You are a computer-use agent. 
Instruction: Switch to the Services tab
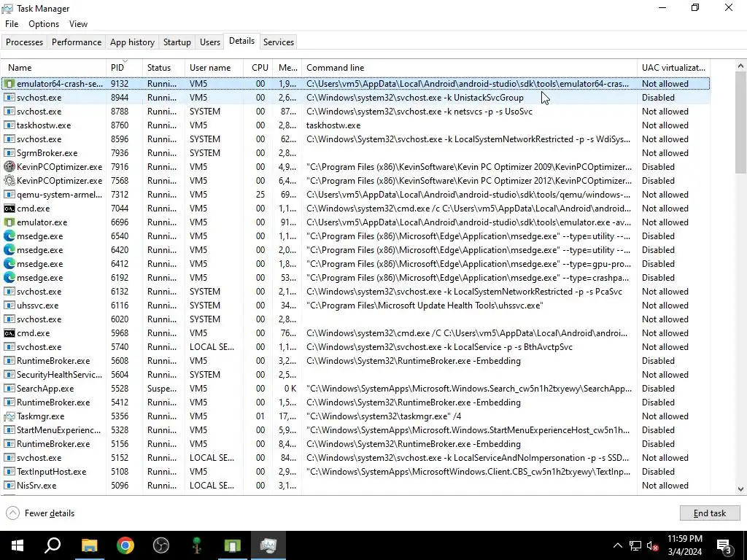point(279,42)
